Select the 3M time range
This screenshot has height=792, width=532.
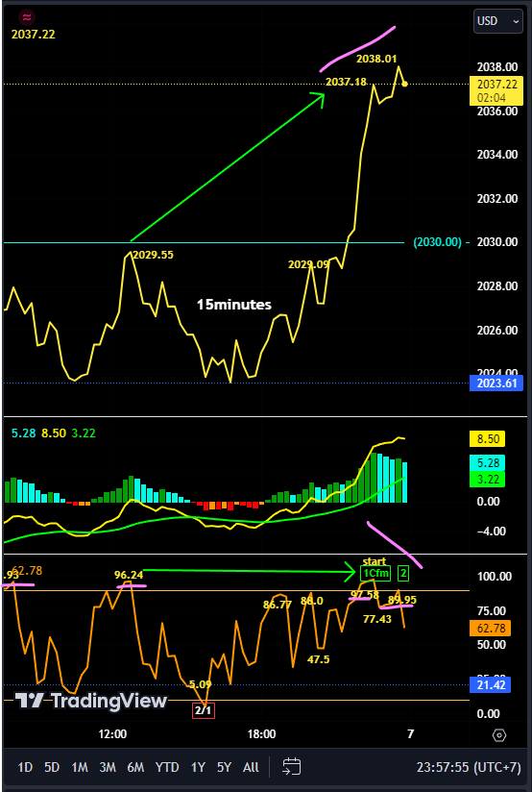coord(108,767)
